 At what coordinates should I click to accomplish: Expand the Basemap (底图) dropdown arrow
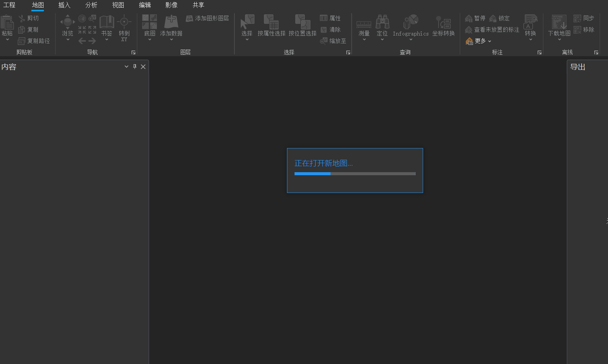click(x=150, y=39)
